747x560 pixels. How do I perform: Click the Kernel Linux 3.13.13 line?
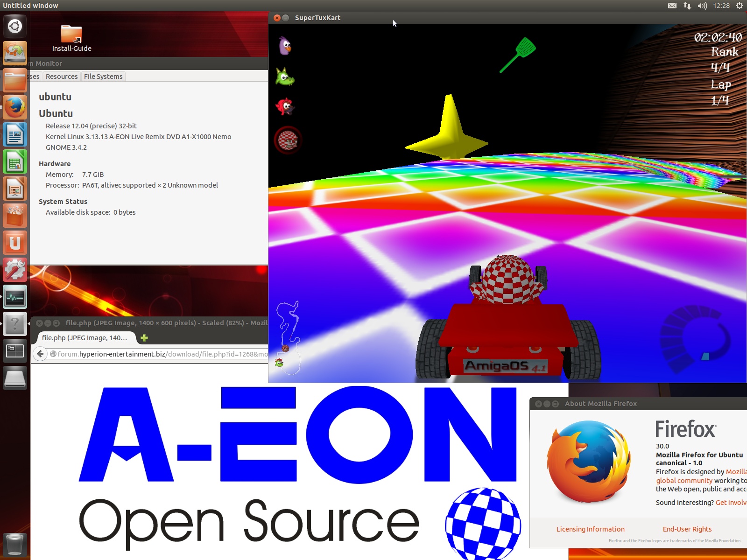point(138,137)
